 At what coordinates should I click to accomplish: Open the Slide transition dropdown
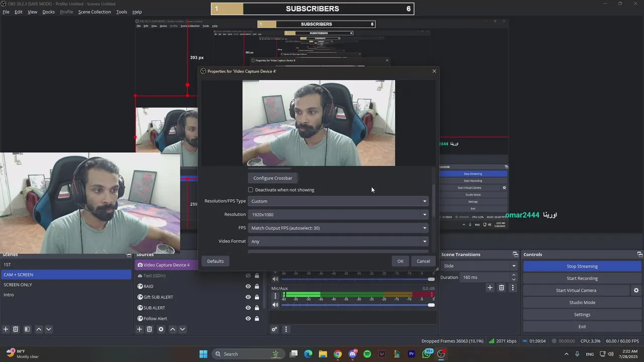coord(479,266)
